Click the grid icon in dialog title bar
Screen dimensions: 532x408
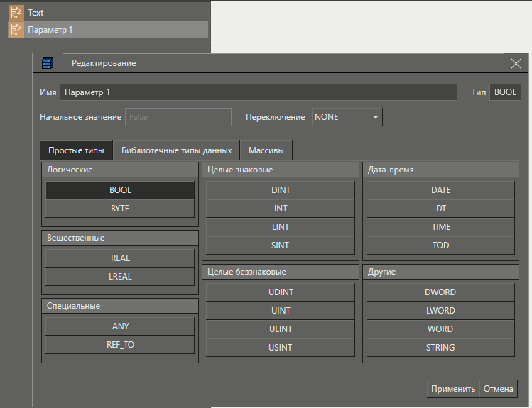click(48, 63)
